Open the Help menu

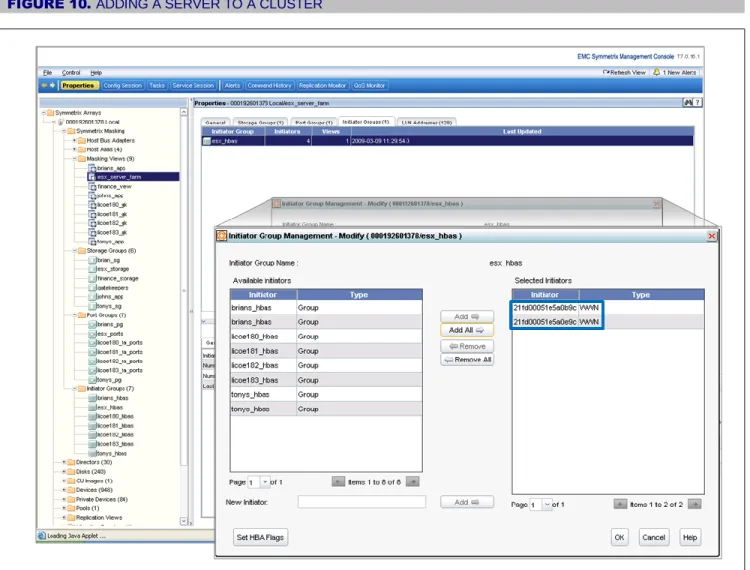(96, 73)
